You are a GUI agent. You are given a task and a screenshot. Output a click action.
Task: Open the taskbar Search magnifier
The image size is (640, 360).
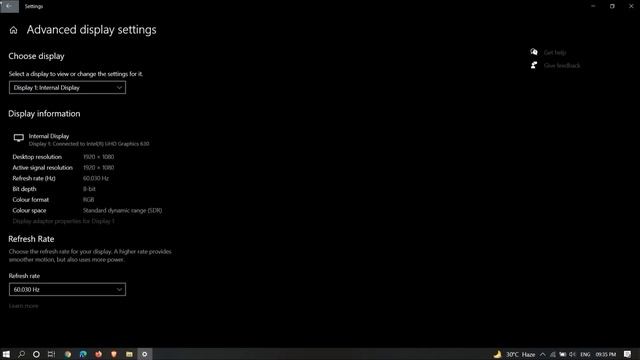(x=21, y=354)
